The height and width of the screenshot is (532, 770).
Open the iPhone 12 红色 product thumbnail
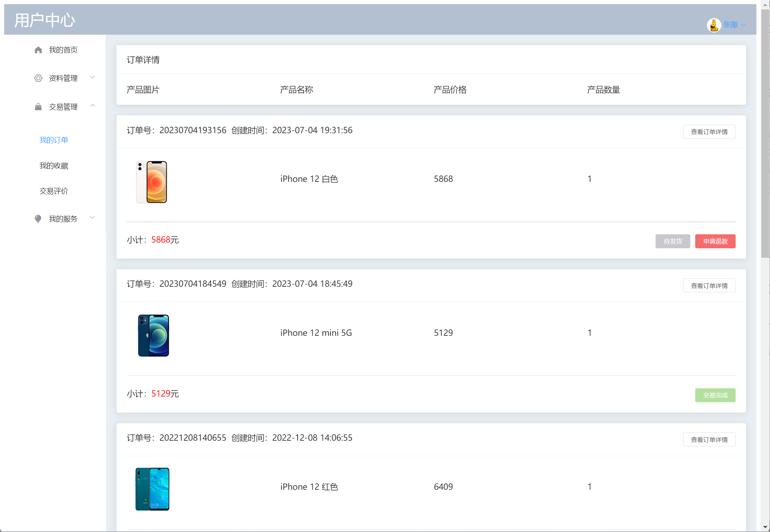(x=153, y=489)
